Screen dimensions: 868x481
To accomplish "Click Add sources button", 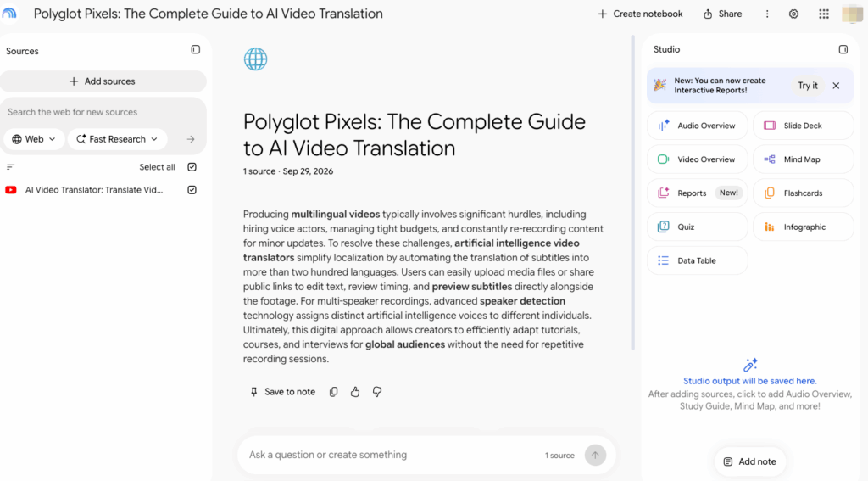I will point(103,81).
